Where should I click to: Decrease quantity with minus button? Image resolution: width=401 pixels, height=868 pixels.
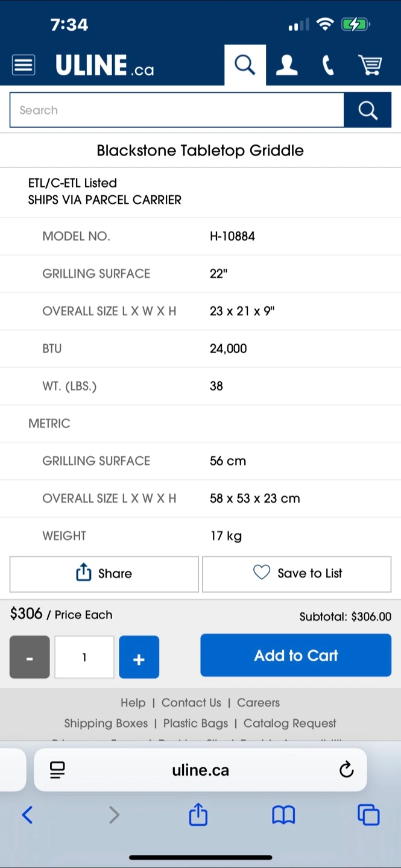30,657
